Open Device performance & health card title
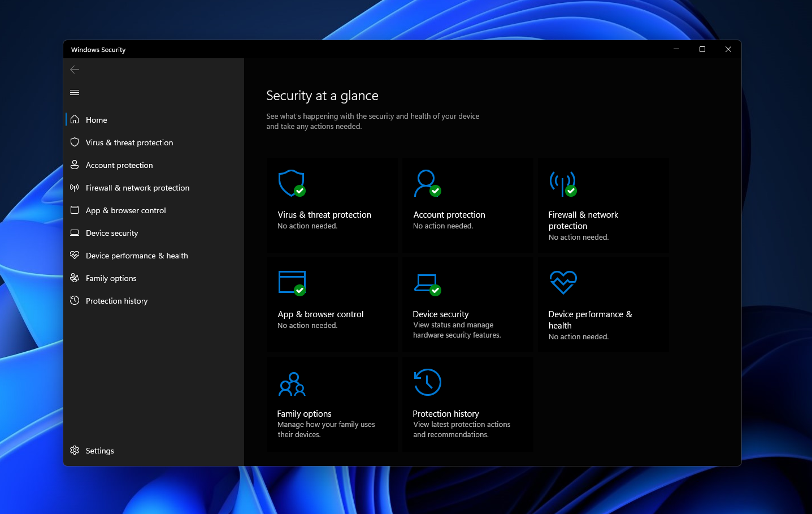The width and height of the screenshot is (812, 514). pos(590,320)
